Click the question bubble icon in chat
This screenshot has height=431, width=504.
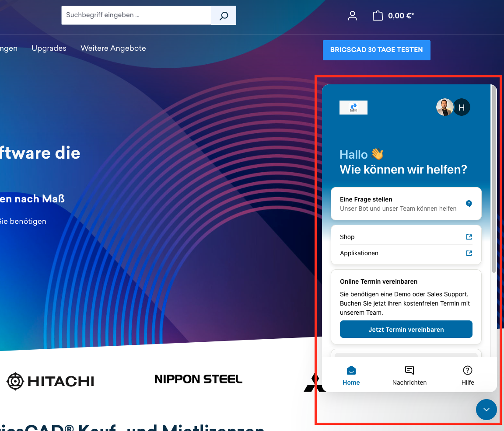click(x=469, y=204)
